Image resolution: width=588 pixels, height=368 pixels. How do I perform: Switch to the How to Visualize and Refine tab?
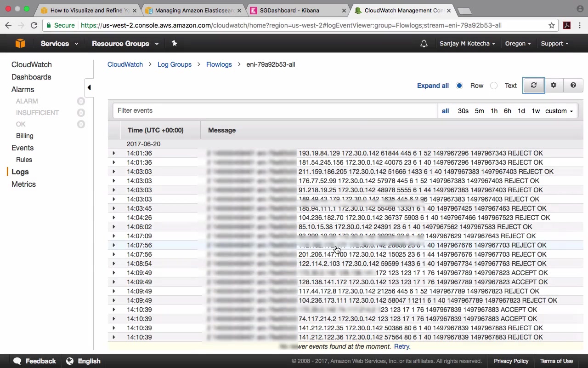[87, 10]
